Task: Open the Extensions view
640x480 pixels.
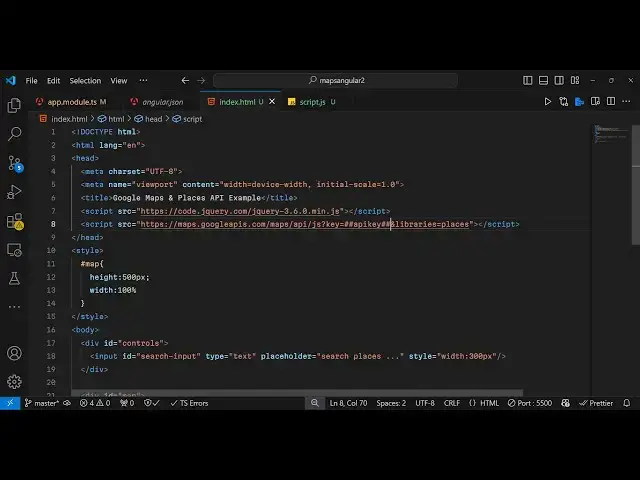Action: click(15, 221)
